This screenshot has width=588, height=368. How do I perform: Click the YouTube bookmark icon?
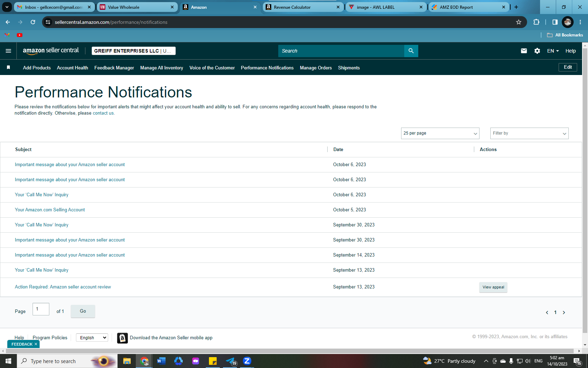(x=20, y=35)
